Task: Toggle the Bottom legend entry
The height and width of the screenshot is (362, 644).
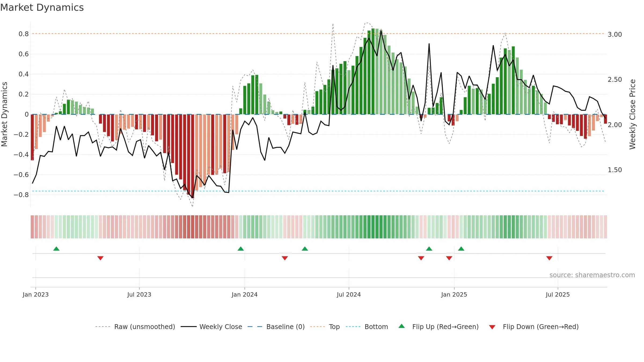Action: click(x=367, y=327)
